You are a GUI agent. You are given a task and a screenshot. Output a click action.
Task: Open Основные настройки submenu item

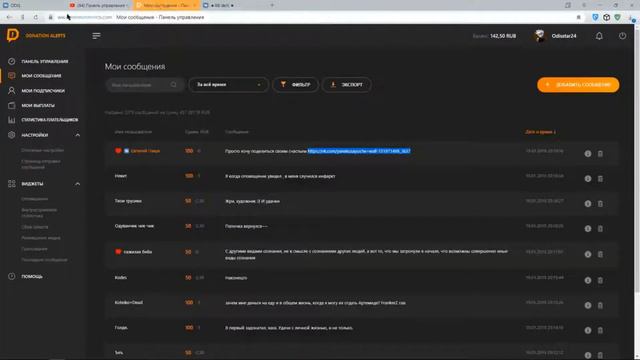point(42,150)
